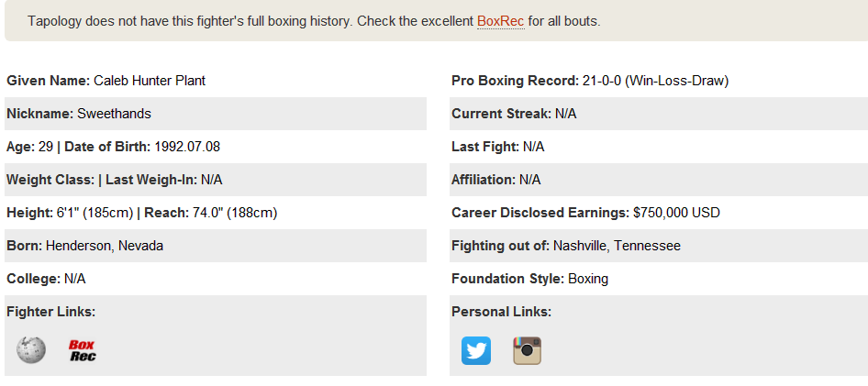Click the Current Streak row
The width and height of the screenshot is (868, 386).
(659, 114)
